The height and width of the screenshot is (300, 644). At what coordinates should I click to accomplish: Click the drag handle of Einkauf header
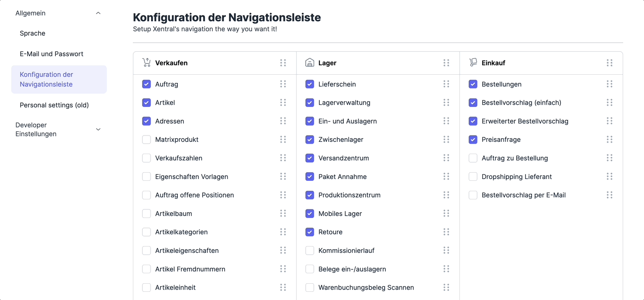click(x=610, y=63)
